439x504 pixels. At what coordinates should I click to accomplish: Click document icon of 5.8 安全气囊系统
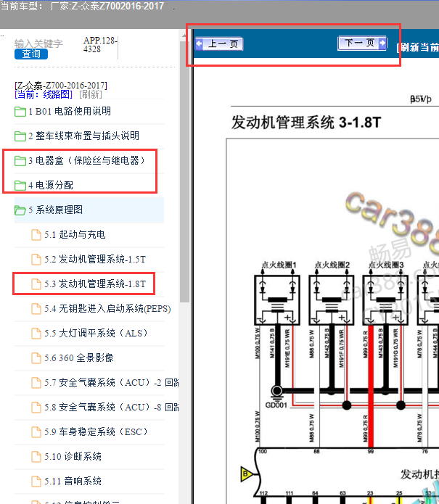(x=36, y=408)
